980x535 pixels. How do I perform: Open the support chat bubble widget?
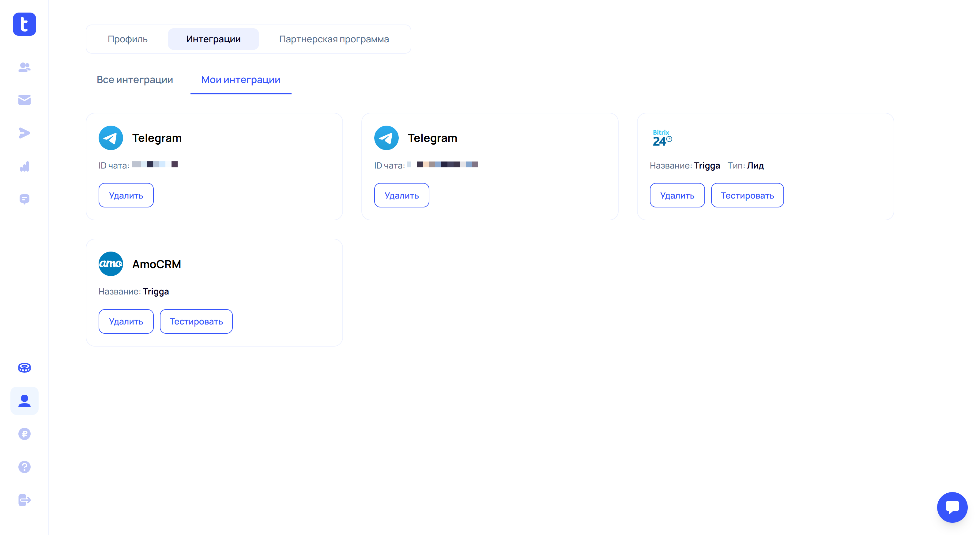(x=952, y=507)
